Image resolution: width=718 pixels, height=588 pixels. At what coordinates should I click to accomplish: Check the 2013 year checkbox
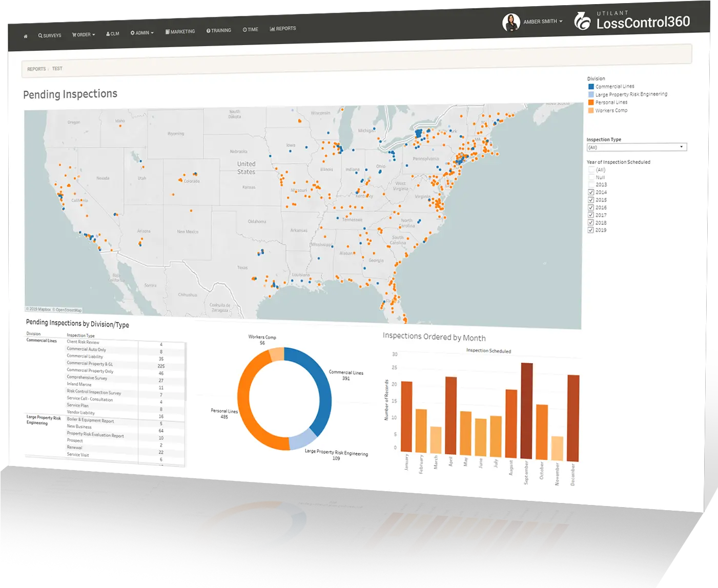(591, 184)
